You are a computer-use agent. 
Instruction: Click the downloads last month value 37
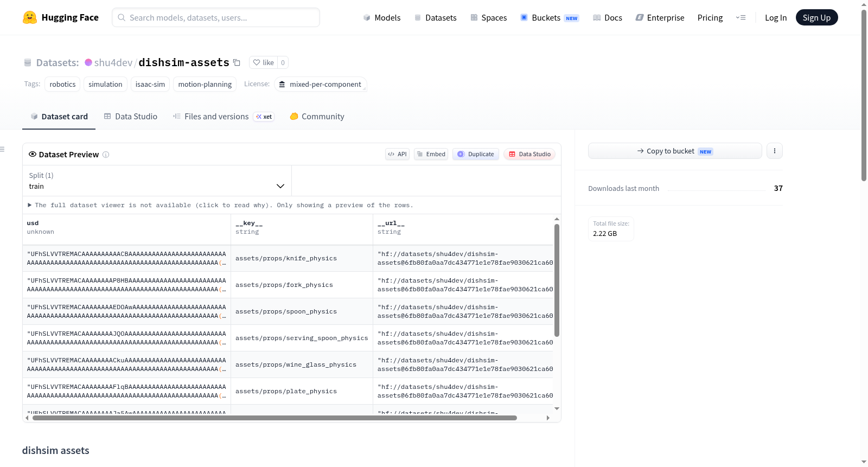[x=778, y=188]
